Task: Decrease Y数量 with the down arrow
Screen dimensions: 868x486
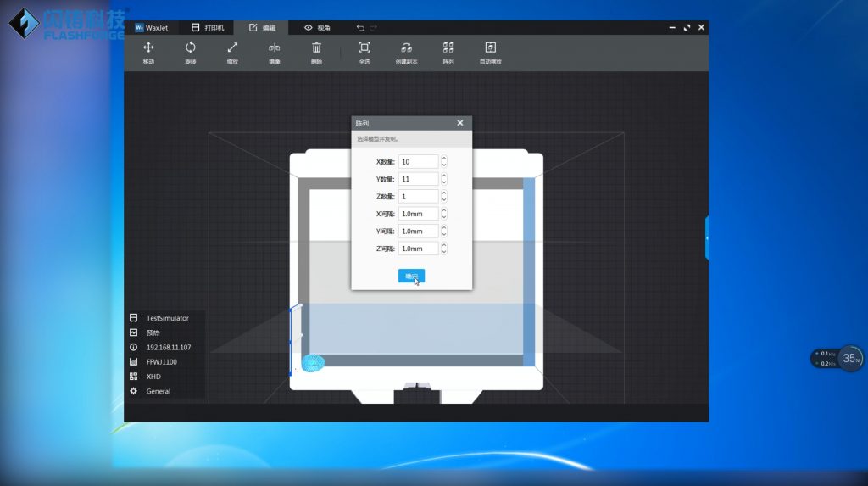Action: click(444, 182)
